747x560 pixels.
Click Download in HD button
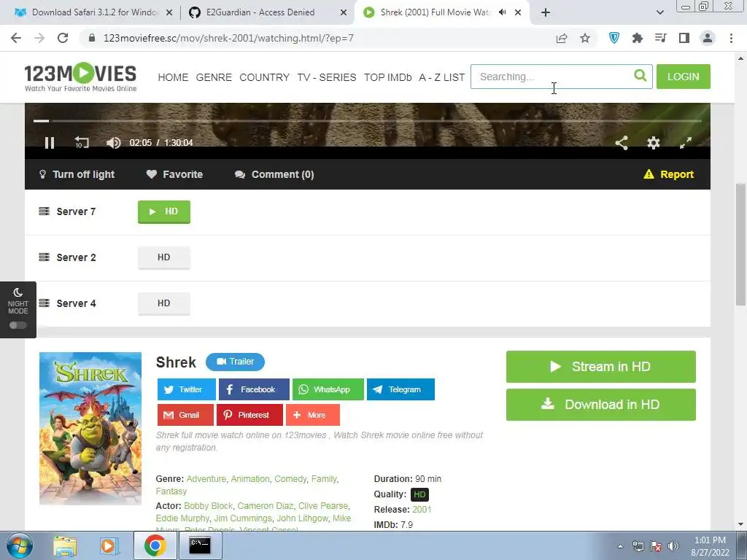[601, 405]
